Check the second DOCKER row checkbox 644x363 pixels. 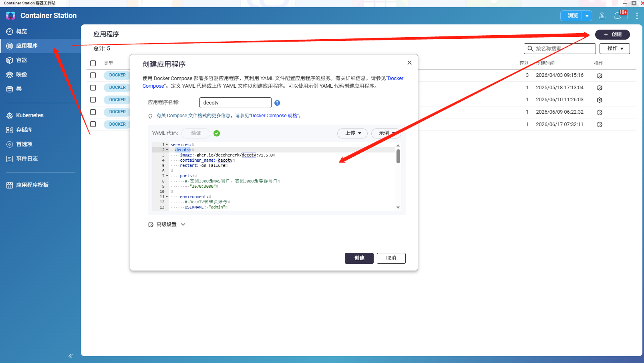pos(93,88)
